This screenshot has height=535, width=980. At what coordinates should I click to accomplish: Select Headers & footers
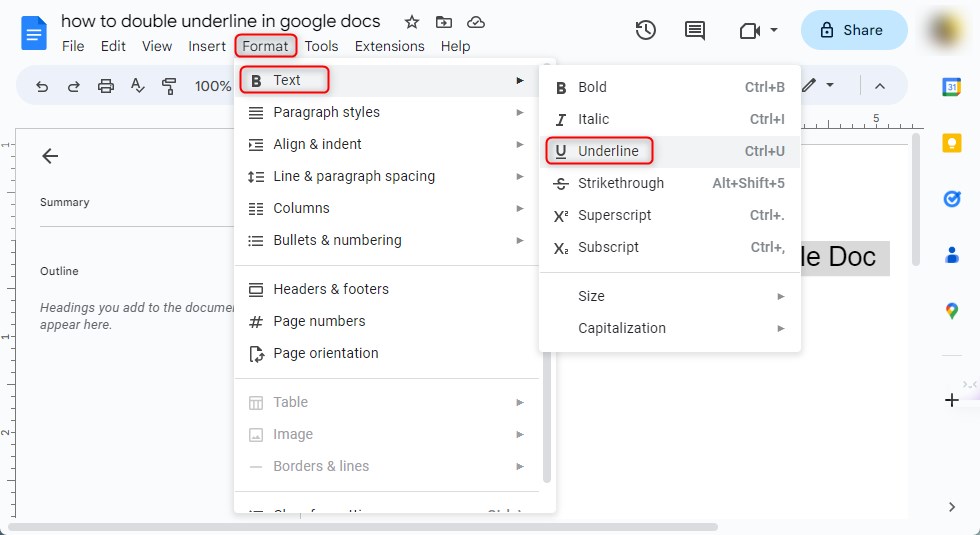click(x=386, y=289)
